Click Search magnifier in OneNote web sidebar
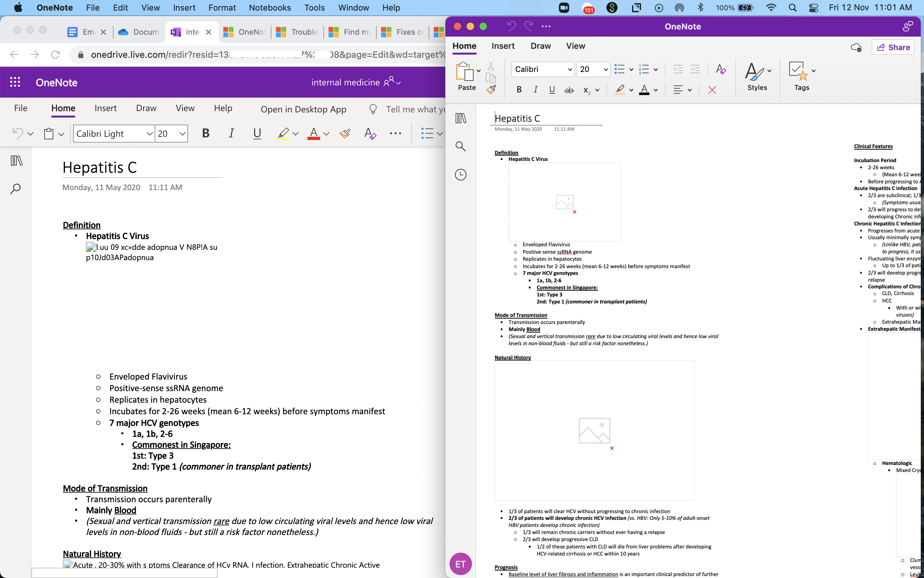 (x=15, y=188)
